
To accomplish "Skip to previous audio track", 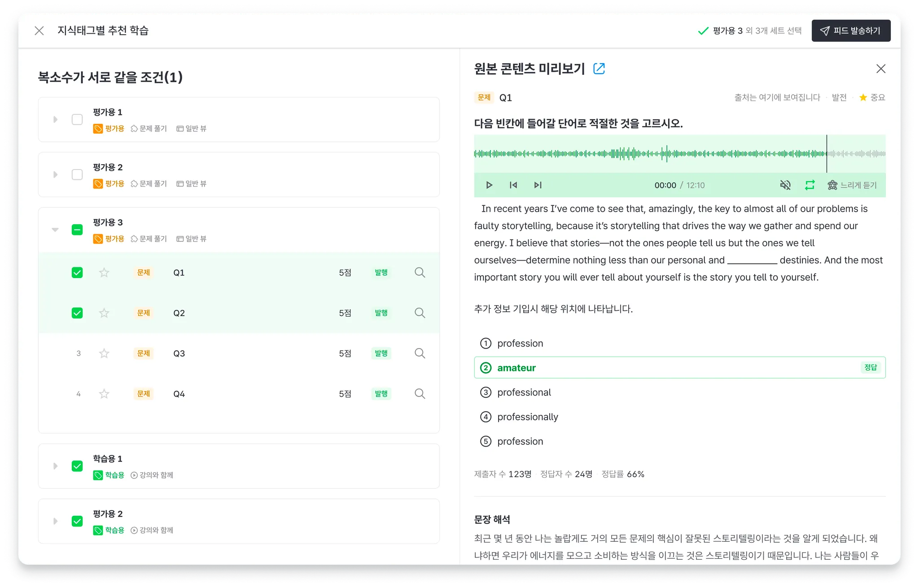I will point(513,185).
